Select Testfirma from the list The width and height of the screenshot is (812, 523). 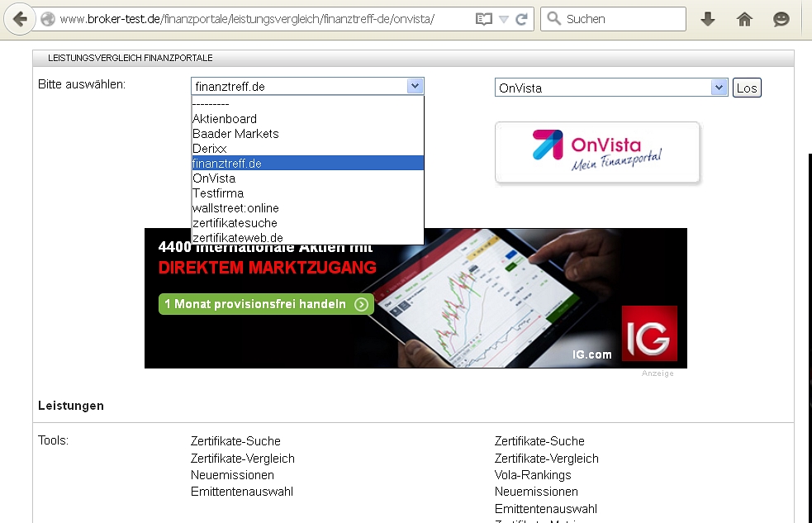pos(307,193)
